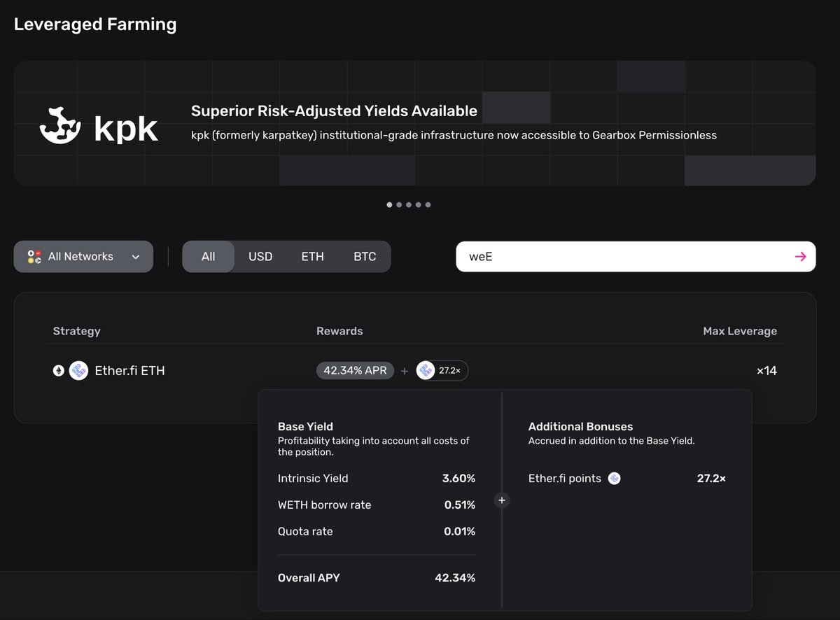Click the Overall APY 42.34% value

[x=455, y=578]
